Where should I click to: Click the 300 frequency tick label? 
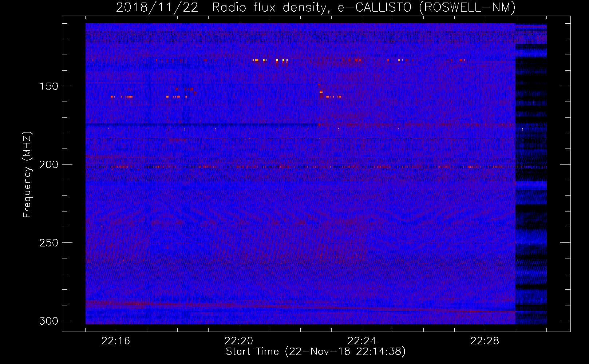(x=49, y=321)
